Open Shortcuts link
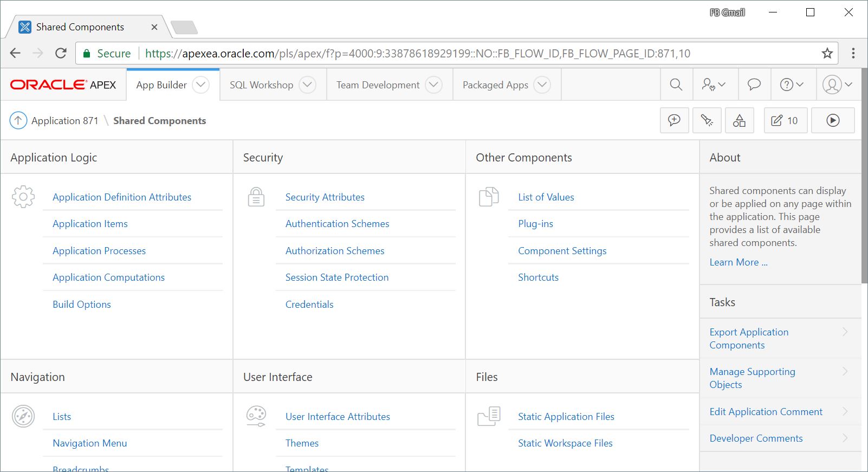868x472 pixels. [538, 277]
